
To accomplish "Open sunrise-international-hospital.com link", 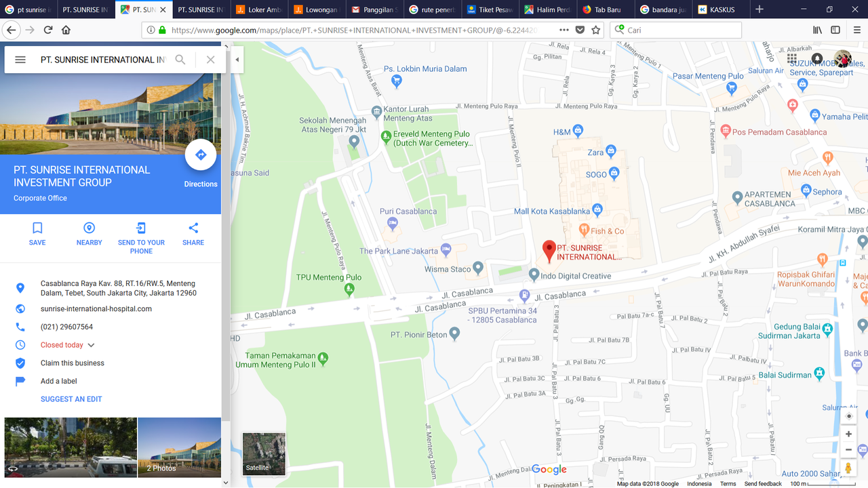I will pos(96,309).
